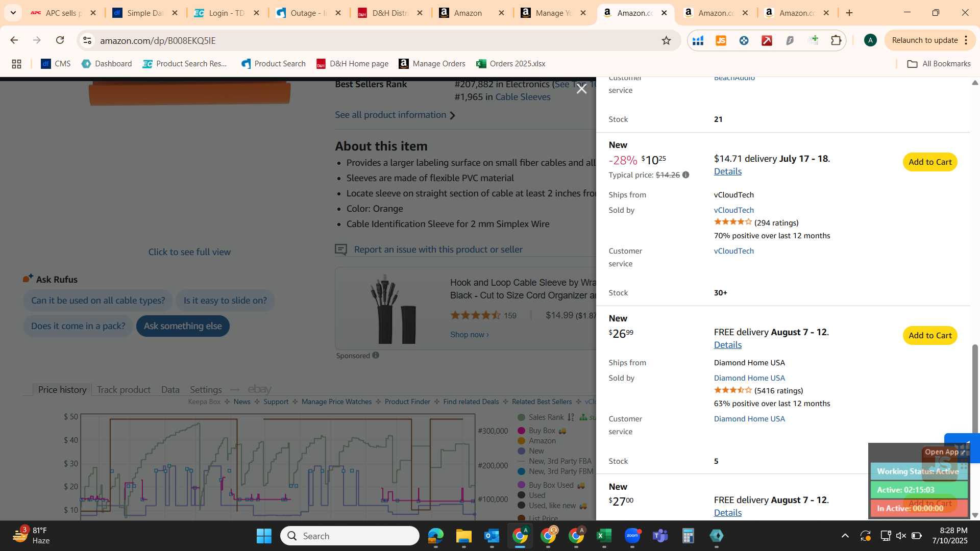Open the Orders 2025.xlsx bookmark

(511, 64)
